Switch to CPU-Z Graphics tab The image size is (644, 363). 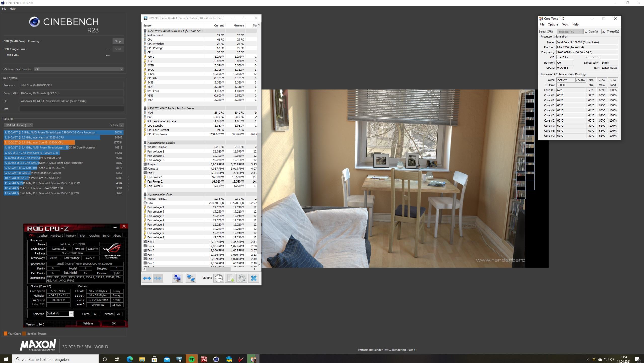[94, 236]
